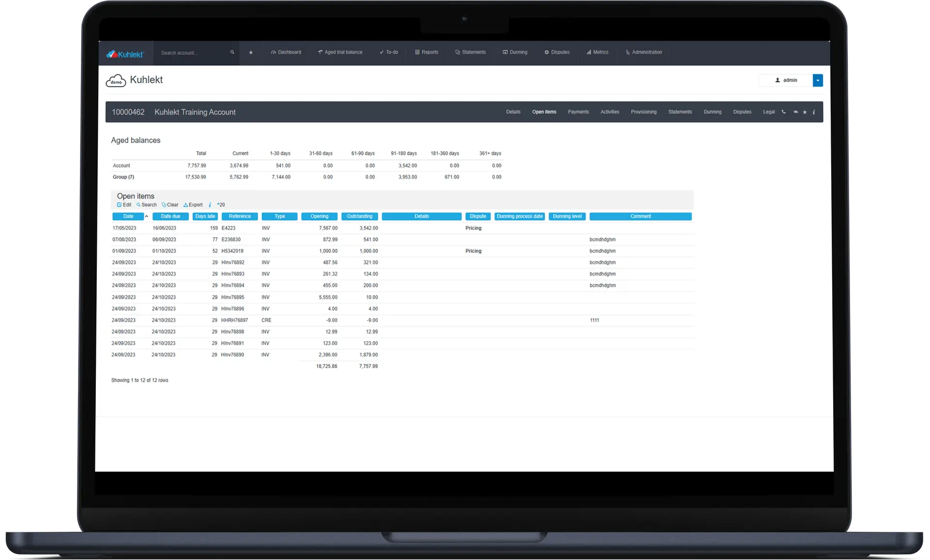The width and height of the screenshot is (930, 560).
Task: Sort by the Opening column header
Action: (319, 217)
